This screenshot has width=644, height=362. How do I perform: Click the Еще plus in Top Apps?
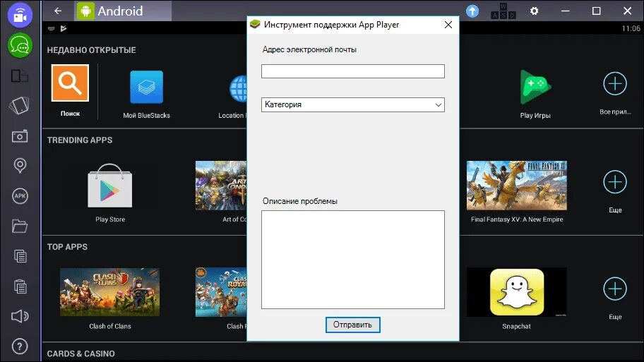[615, 289]
